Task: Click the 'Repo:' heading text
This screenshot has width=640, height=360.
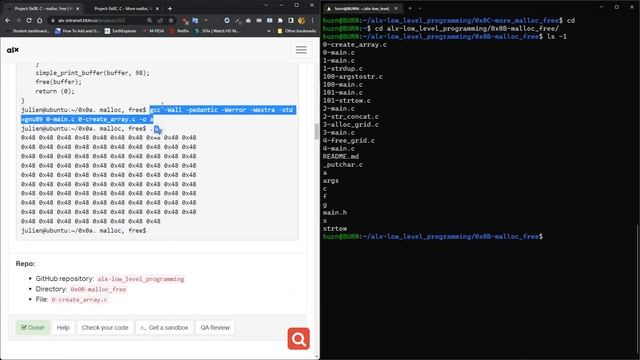Action: [x=25, y=264]
